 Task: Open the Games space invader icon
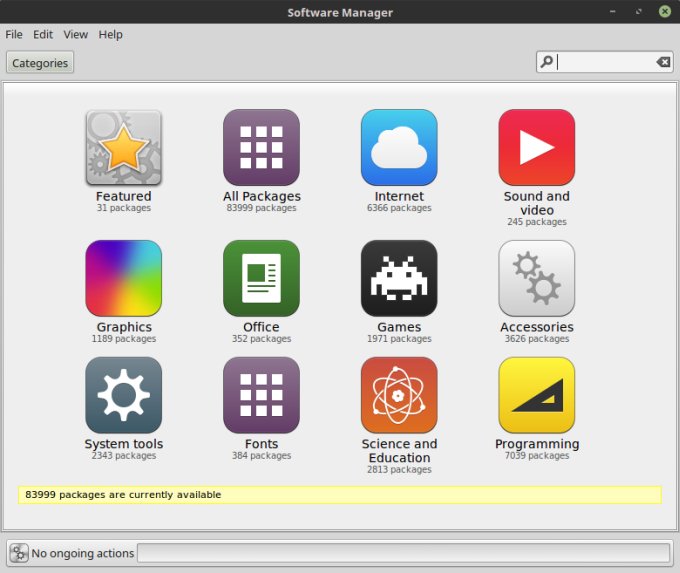coord(399,278)
